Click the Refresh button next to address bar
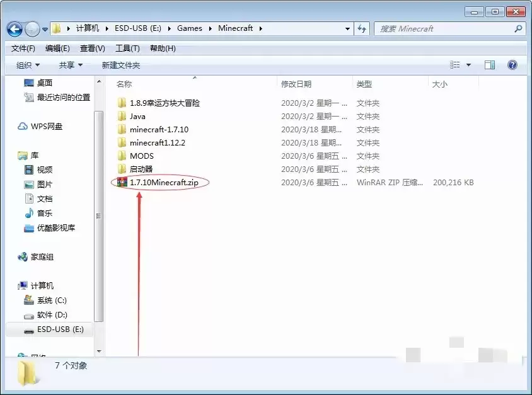Viewport: 532px width, 395px height. 362,29
